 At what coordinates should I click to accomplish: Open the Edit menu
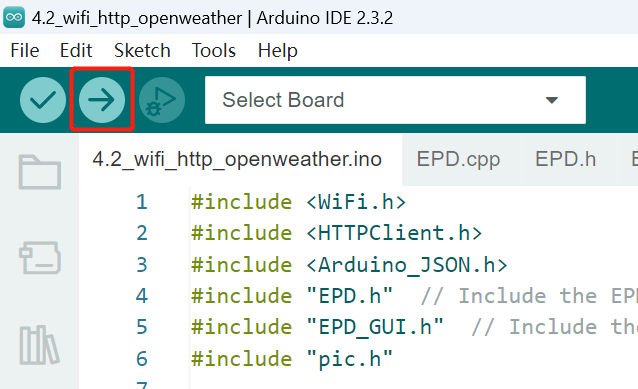coord(76,51)
